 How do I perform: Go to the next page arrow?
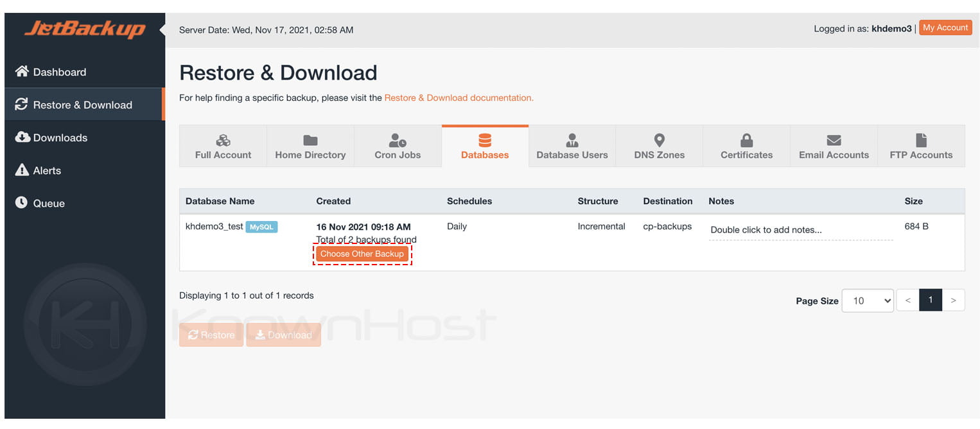(953, 300)
